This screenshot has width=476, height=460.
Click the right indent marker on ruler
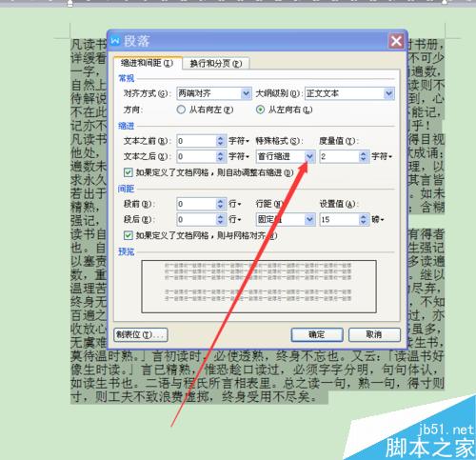coord(445,3)
